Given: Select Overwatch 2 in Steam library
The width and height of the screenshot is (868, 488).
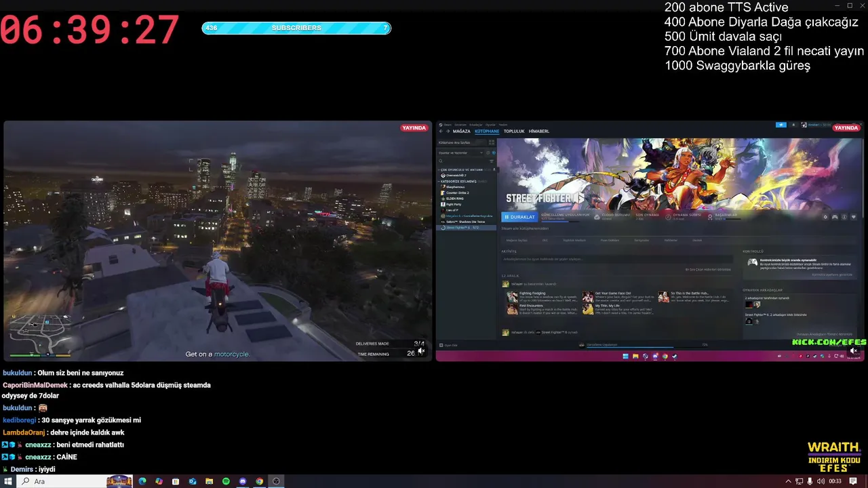Looking at the screenshot, I should click(456, 176).
